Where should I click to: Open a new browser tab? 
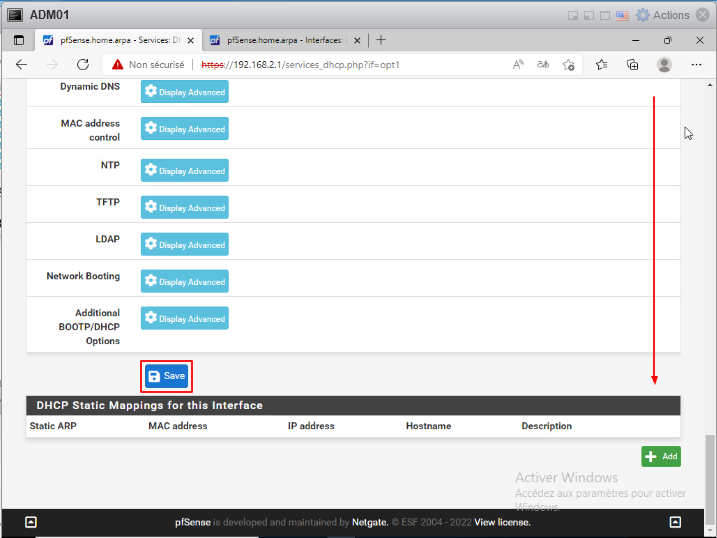pos(381,41)
